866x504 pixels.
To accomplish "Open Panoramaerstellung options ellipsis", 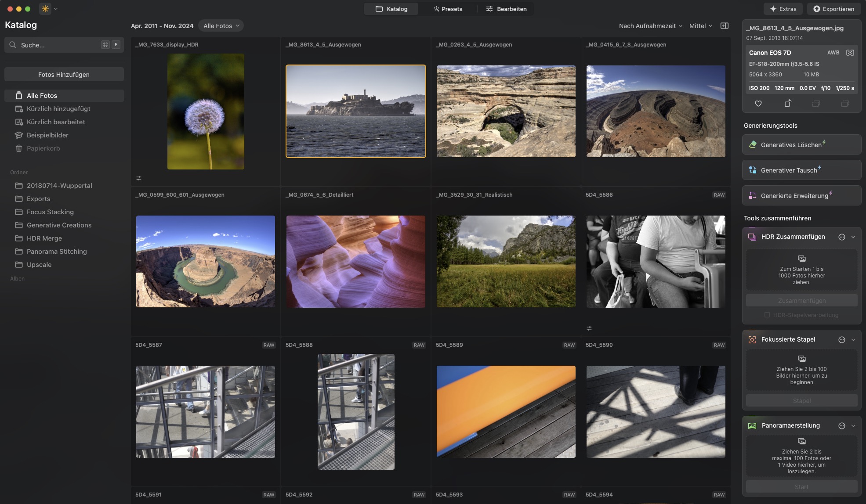I will 842,426.
